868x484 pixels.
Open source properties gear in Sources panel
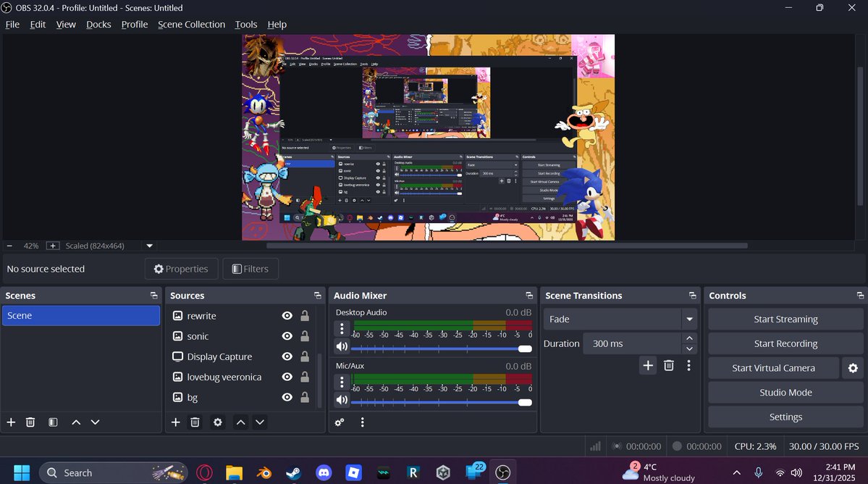218,422
